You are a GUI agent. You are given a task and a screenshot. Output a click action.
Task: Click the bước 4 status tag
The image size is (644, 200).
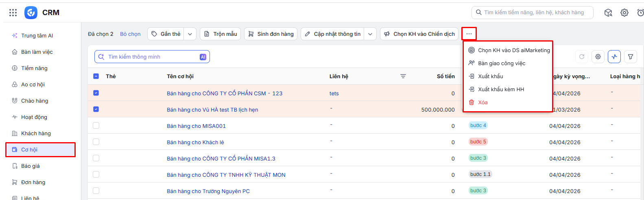pos(478,125)
